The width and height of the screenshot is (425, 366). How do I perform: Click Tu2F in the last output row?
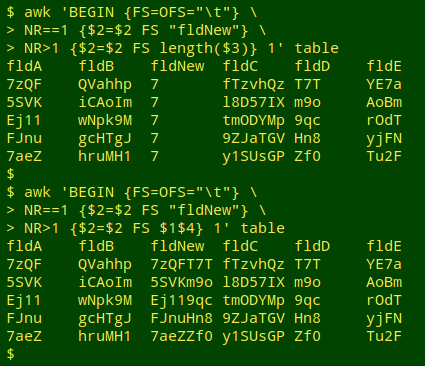tap(384, 336)
